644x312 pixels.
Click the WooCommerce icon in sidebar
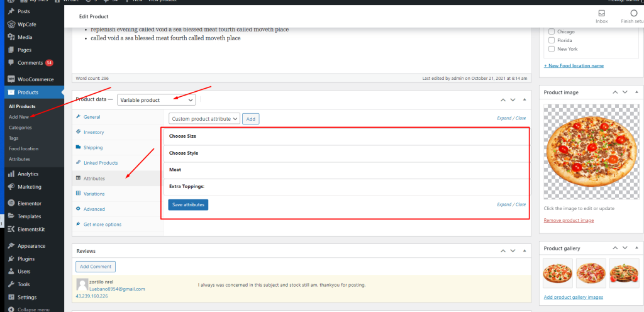11,79
